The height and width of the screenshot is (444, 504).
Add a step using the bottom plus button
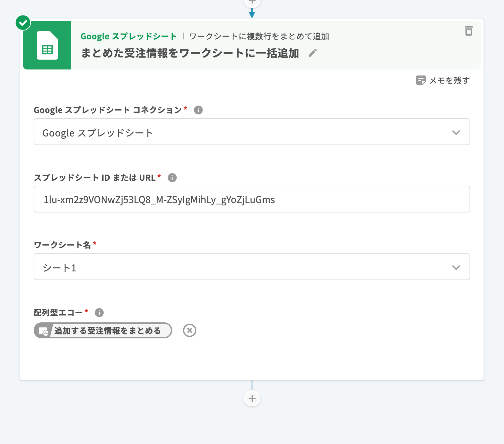(x=252, y=398)
